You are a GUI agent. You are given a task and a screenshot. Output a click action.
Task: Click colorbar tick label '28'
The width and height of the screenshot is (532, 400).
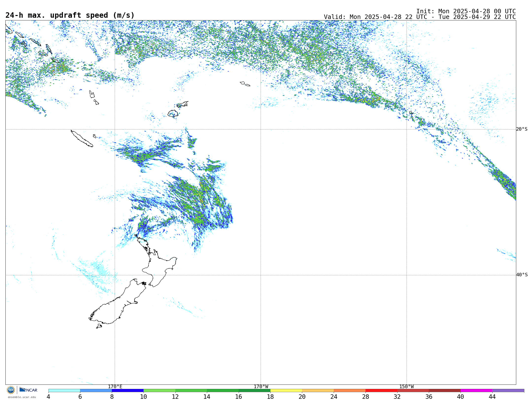366,397
